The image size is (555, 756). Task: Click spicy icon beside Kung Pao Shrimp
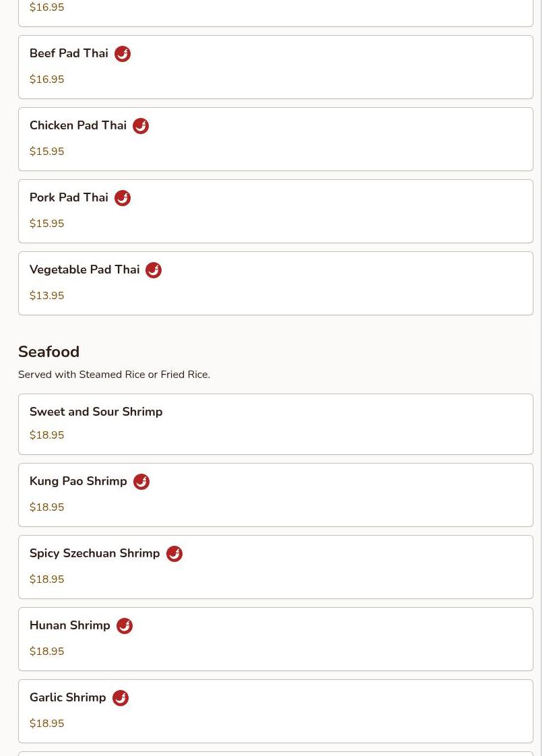(141, 482)
